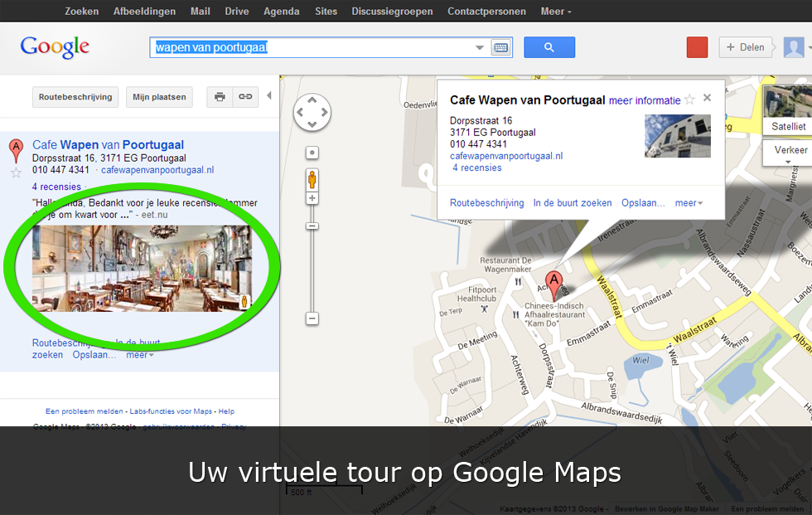Visit cafewapenvanpoortugaal.nl in info window

pyautogui.click(x=506, y=156)
